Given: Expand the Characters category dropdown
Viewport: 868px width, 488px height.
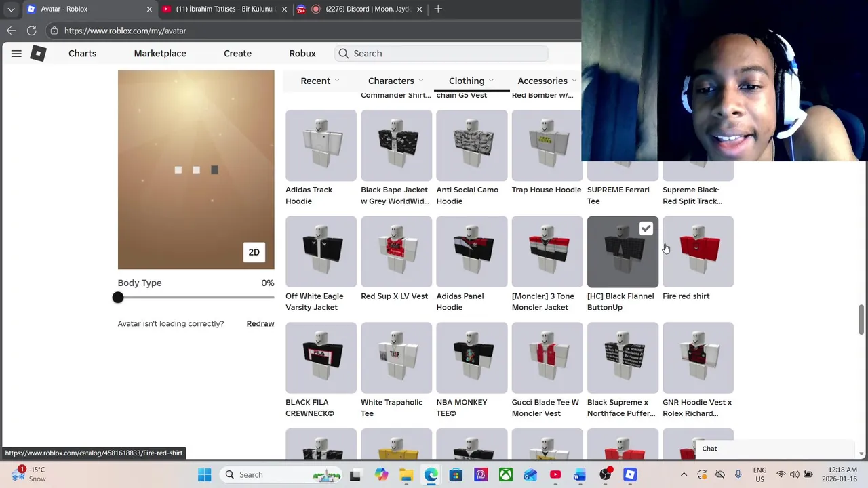Looking at the screenshot, I should [x=395, y=81].
